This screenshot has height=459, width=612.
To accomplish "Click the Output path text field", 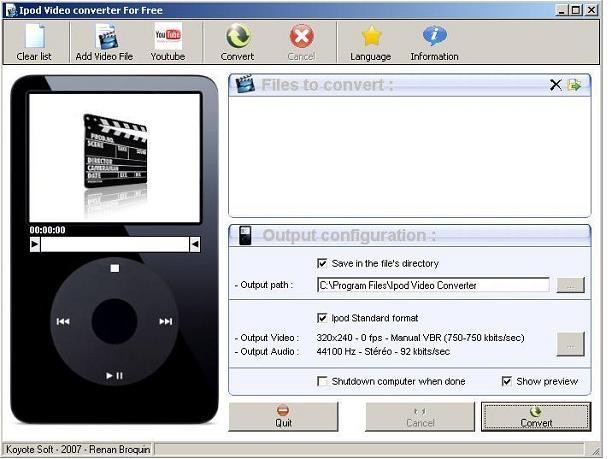I will [433, 285].
